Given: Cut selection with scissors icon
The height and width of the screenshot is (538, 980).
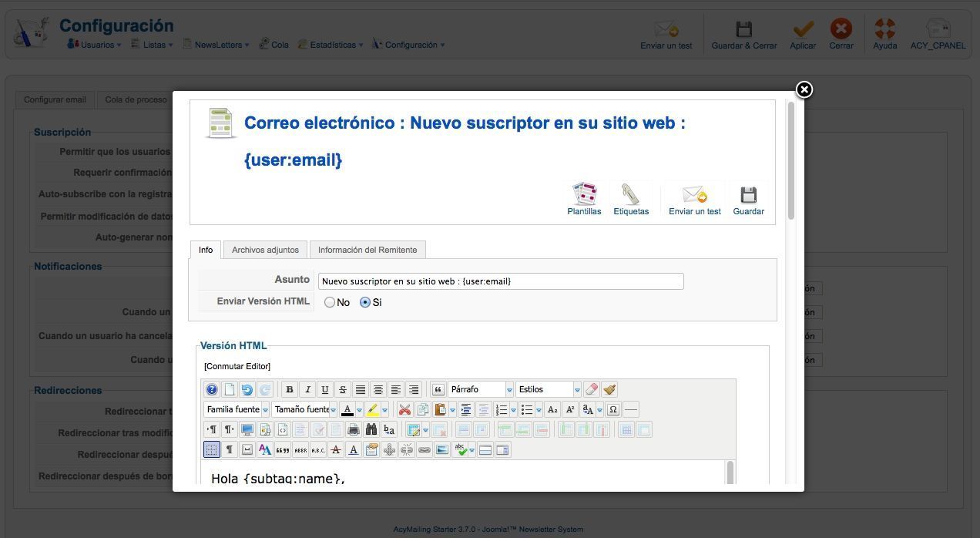Looking at the screenshot, I should coord(404,409).
